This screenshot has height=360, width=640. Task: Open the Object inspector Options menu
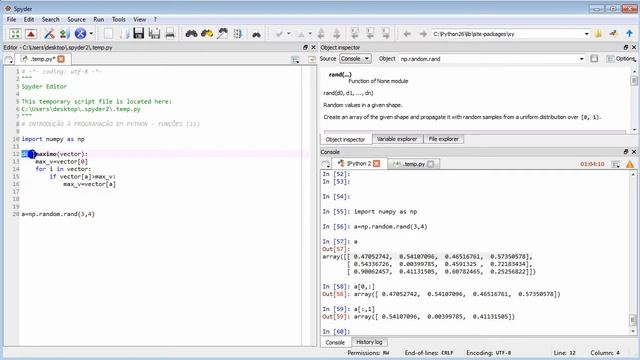click(x=621, y=59)
